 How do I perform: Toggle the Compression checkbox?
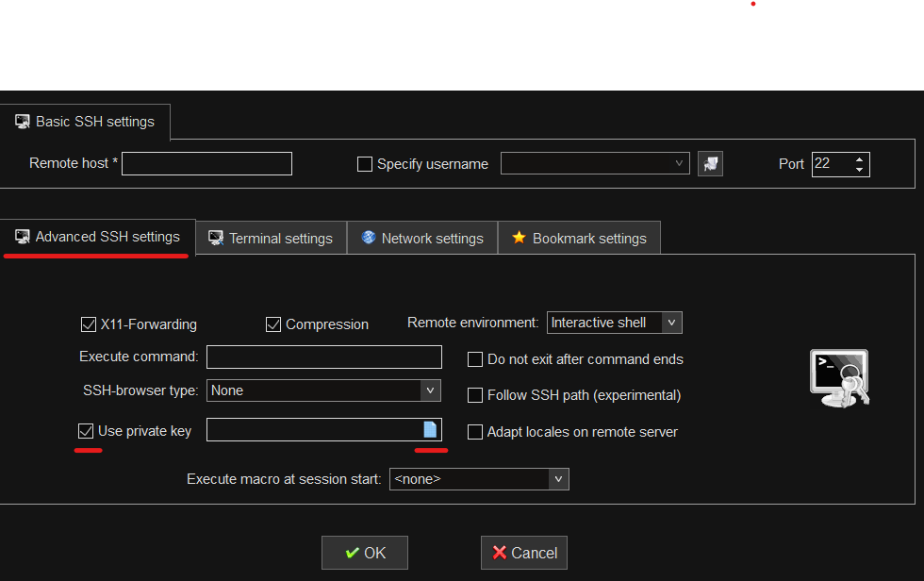pyautogui.click(x=273, y=324)
